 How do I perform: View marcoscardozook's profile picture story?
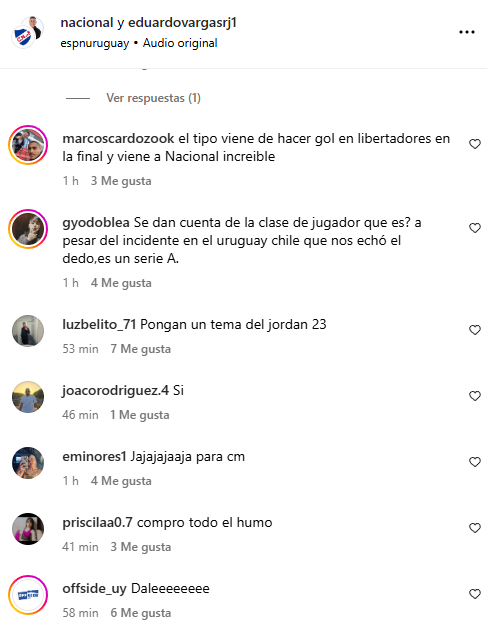click(x=28, y=145)
